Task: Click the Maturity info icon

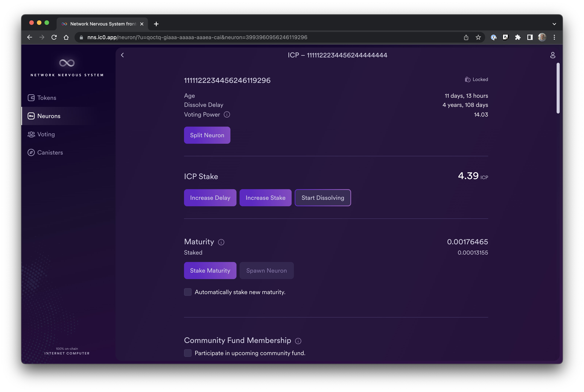Action: point(221,242)
